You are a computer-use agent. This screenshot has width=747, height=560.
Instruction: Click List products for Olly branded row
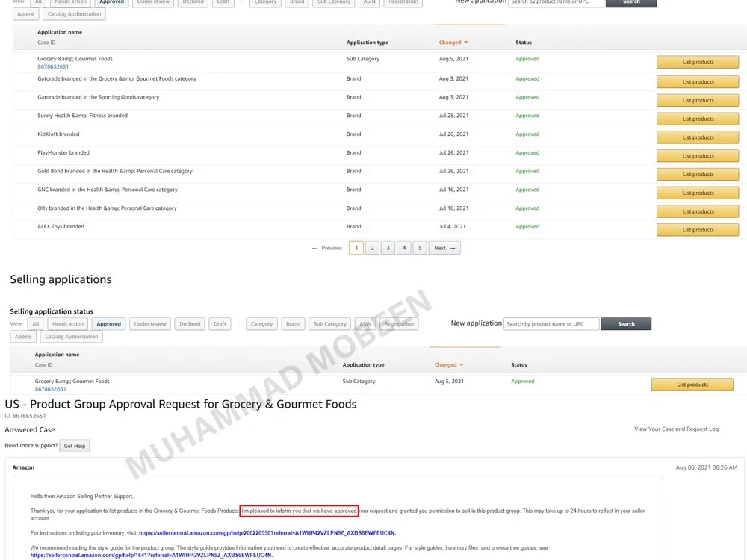(x=698, y=211)
